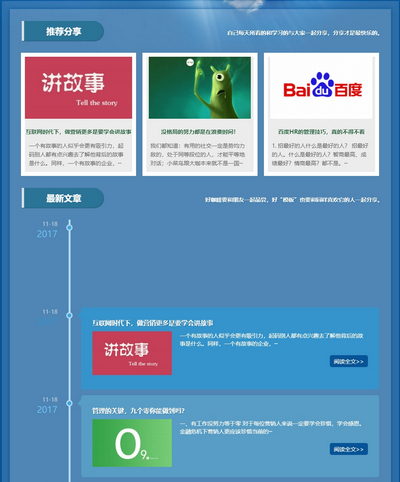Click tagline 自己每天所看的和学习的与大家一起分享

click(303, 33)
